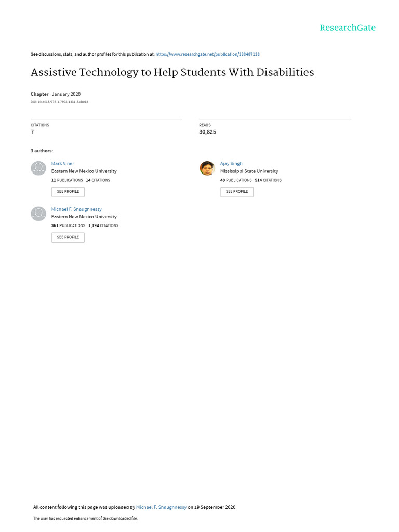Click Eastern New Mexico University under Mark Viner
This screenshot has height=532, width=399.
(84, 171)
